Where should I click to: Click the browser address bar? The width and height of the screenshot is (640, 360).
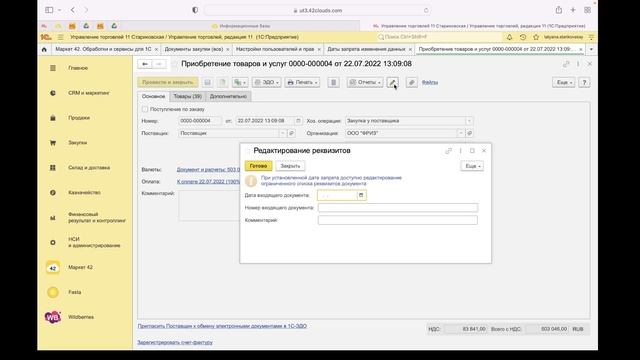317,11
